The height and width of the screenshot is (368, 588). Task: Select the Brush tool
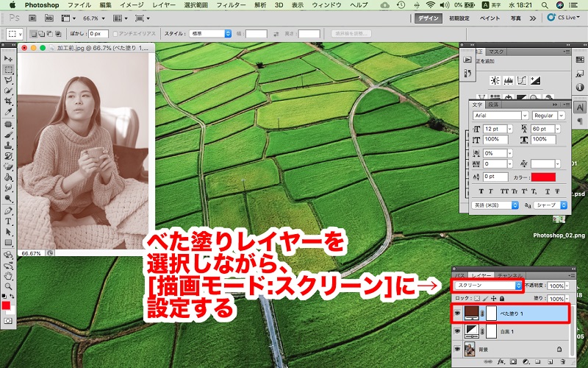(8, 135)
